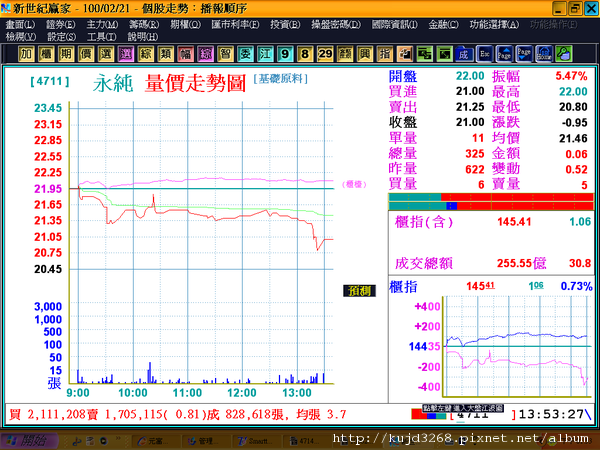
Task: Click the 類 toolbar button
Action: pyautogui.click(x=166, y=54)
